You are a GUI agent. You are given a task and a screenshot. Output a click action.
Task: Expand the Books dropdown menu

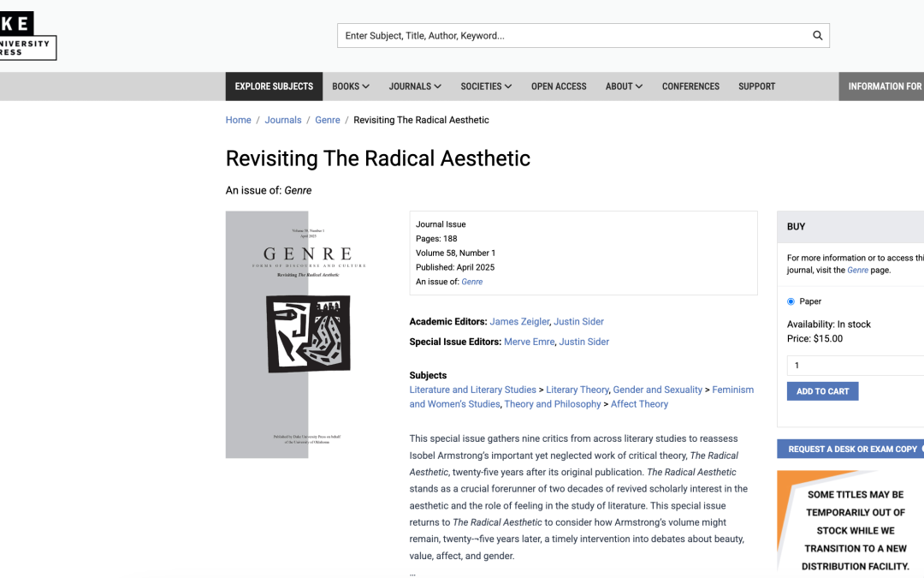click(351, 86)
